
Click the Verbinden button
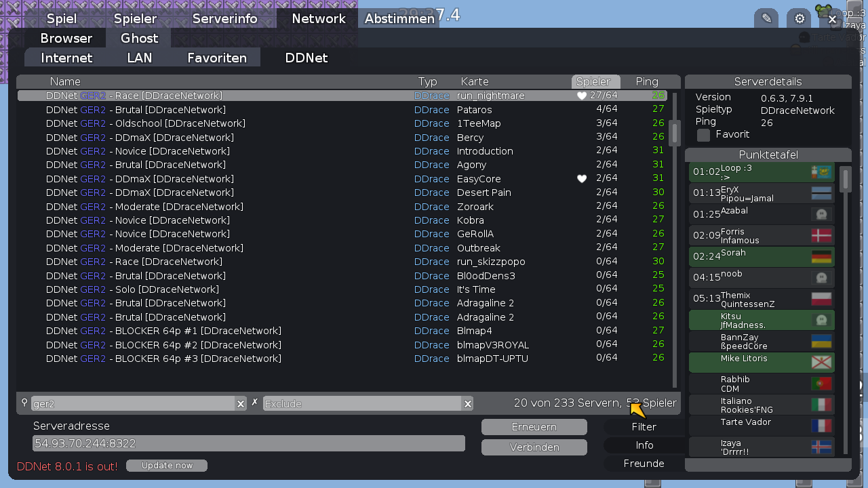[534, 447]
